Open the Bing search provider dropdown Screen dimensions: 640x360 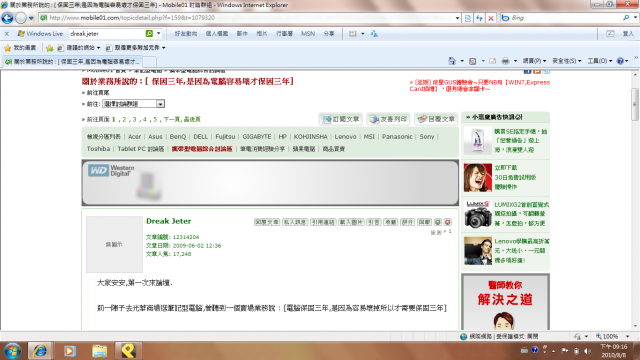coord(636,18)
